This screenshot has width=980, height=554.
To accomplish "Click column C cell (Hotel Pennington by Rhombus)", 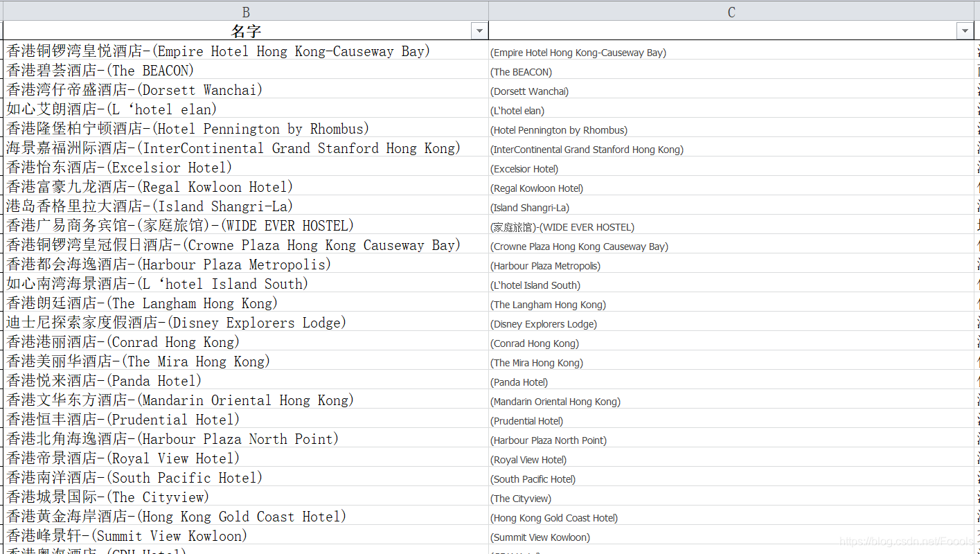I will [732, 128].
